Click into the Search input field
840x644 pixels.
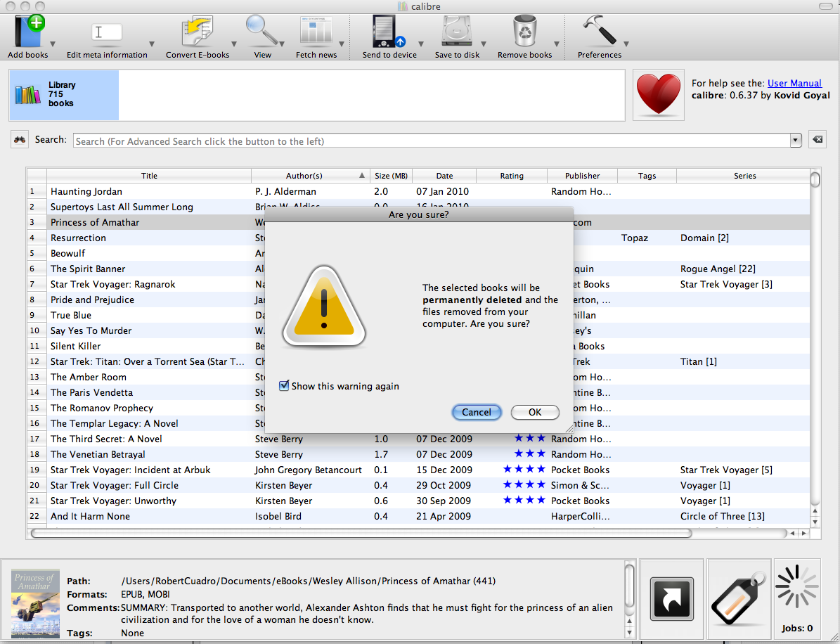432,141
